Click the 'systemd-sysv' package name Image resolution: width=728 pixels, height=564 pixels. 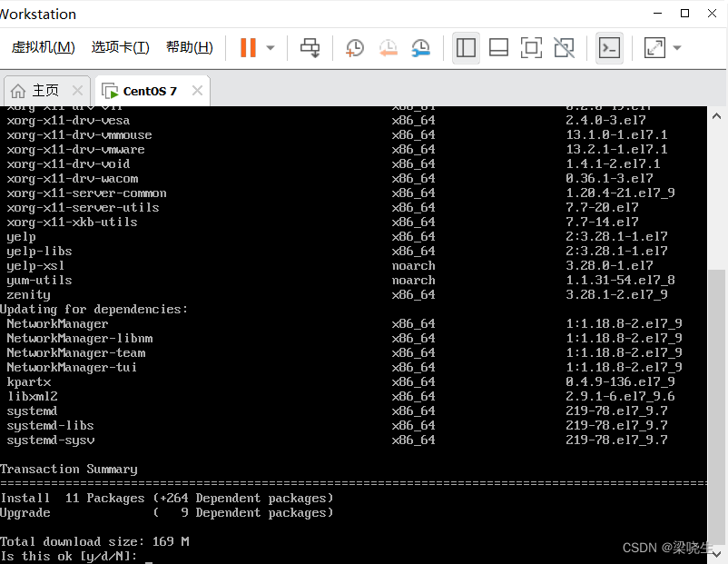point(51,440)
